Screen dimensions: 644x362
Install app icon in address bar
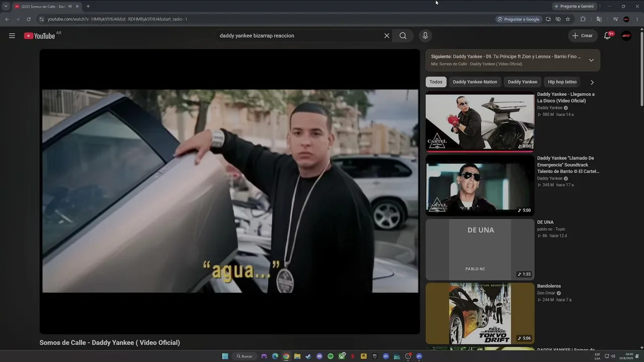(x=548, y=19)
